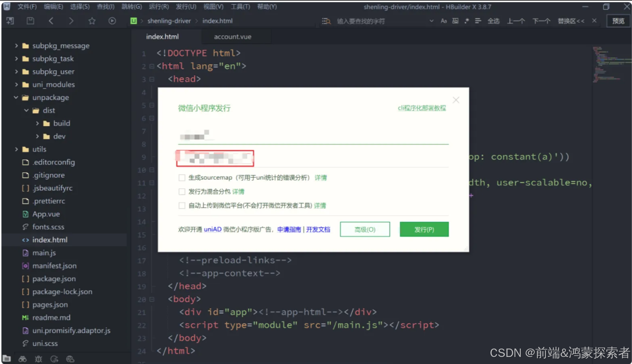Go forward with the right arrow icon
The height and width of the screenshot is (364, 632).
tap(71, 21)
